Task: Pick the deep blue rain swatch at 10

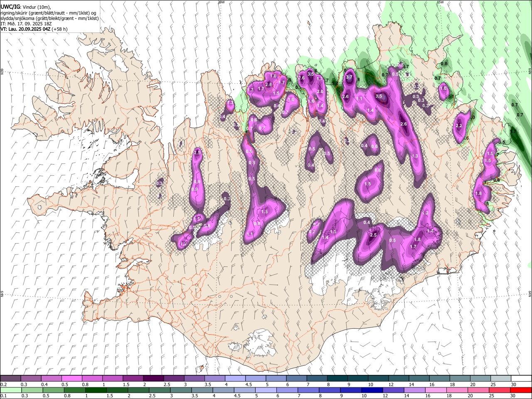Action: click(x=372, y=390)
